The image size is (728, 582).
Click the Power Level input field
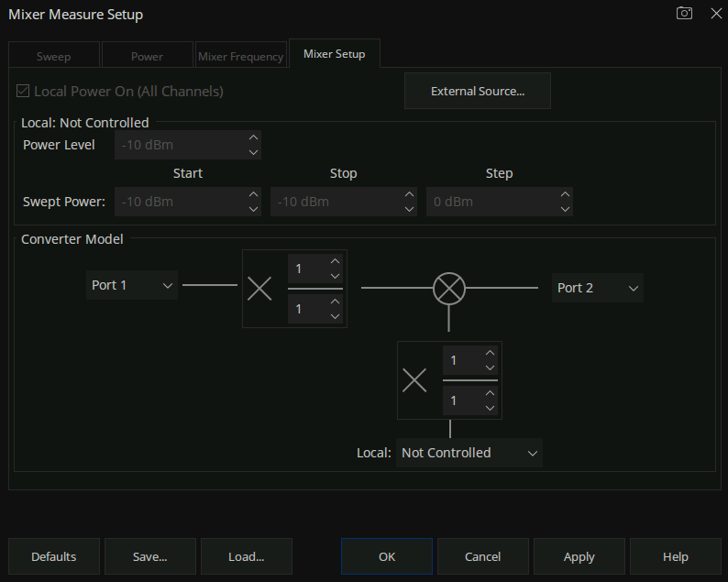pos(180,145)
